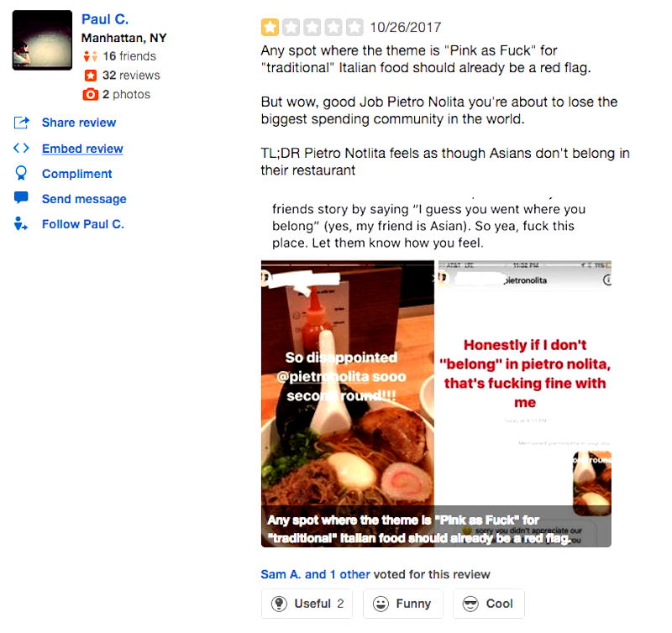Viewport: 672px width, 633px height.
Task: Click the Compliment text link
Action: [x=76, y=174]
